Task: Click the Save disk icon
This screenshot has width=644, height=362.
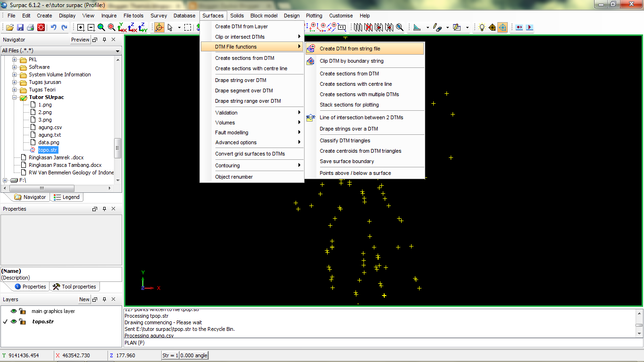Action: point(20,27)
